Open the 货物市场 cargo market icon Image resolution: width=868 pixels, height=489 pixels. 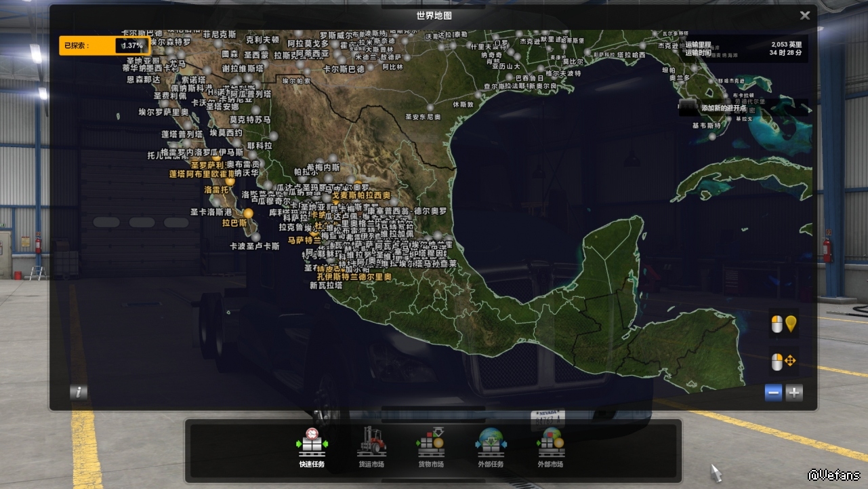click(x=431, y=442)
